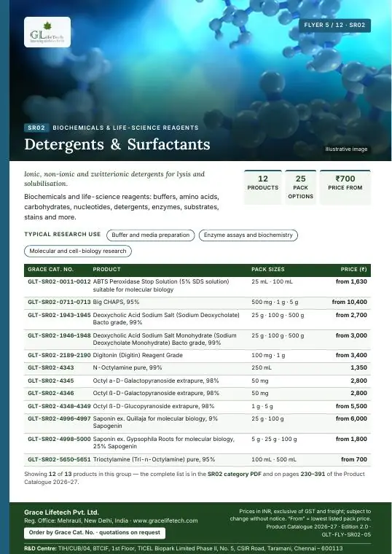Click the price from 700
The width and height of the screenshot is (392, 554).
354,460
